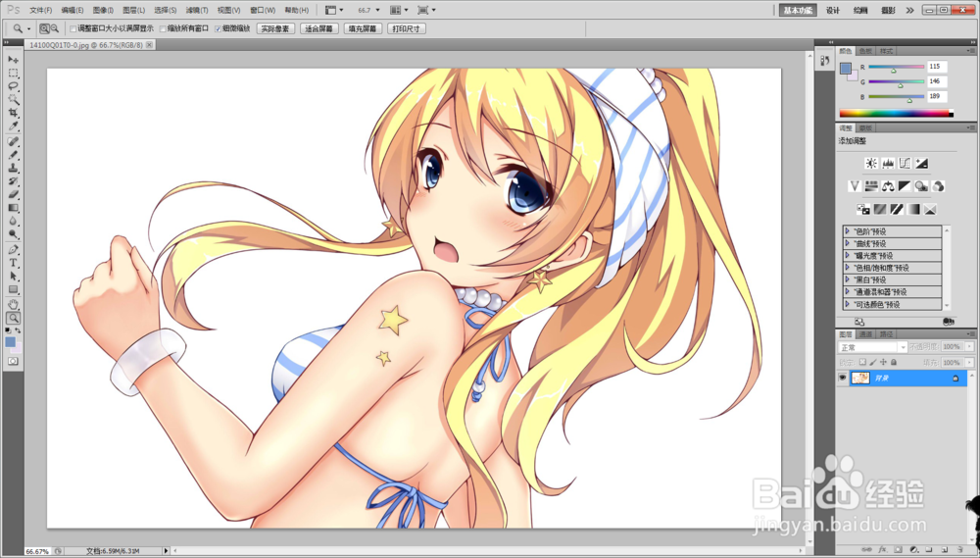Select the Zoom tool in toolbox
The height and width of the screenshot is (558, 980).
[13, 319]
